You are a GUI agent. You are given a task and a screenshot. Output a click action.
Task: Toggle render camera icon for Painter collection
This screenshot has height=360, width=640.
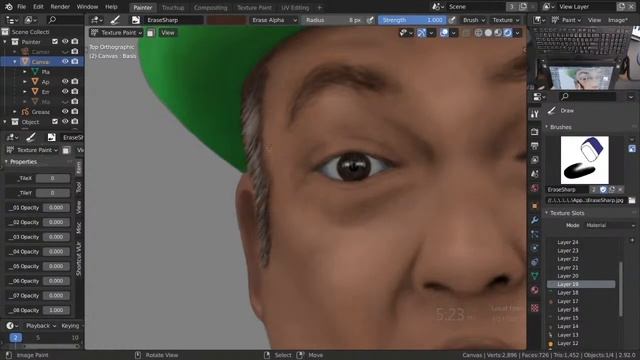[75, 42]
